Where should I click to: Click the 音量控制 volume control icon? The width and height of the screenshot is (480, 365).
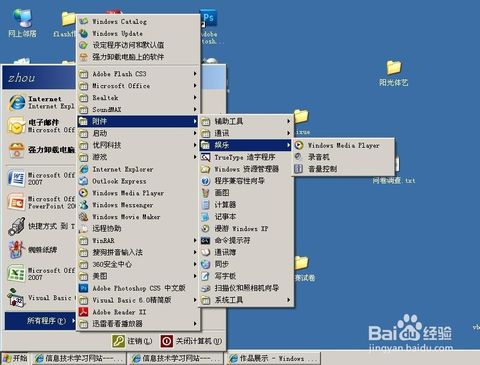pos(299,169)
